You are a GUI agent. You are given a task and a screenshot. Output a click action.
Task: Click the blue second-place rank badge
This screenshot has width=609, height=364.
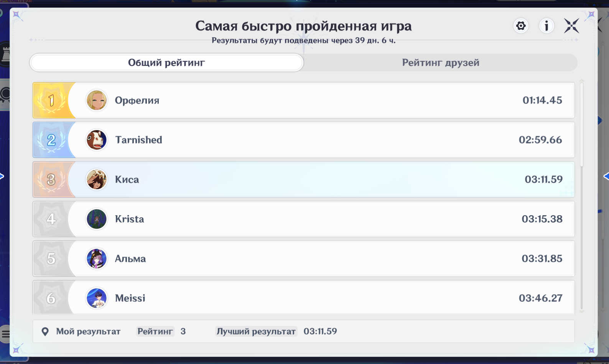click(51, 140)
